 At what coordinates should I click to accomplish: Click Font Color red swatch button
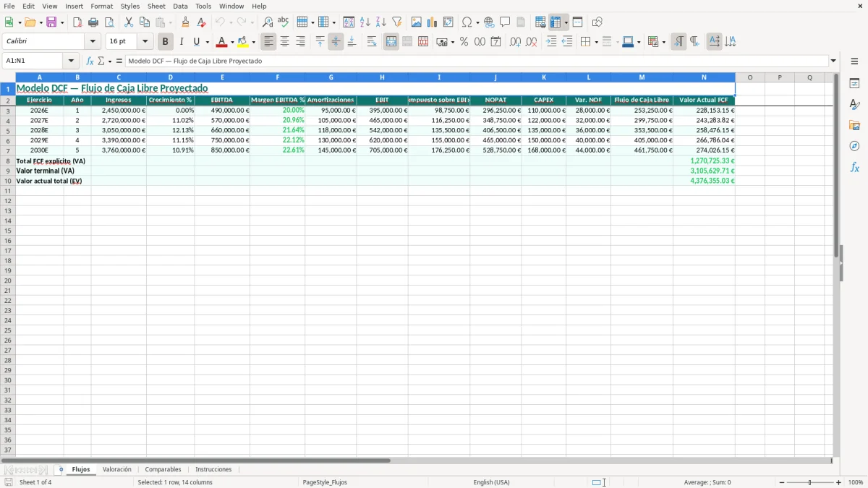(x=222, y=42)
